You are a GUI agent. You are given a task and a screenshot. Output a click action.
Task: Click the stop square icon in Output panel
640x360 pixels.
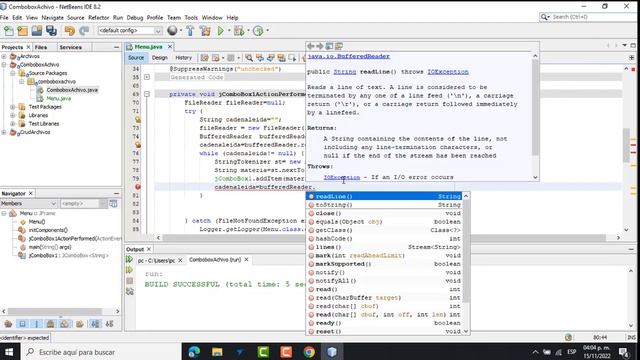130,281
